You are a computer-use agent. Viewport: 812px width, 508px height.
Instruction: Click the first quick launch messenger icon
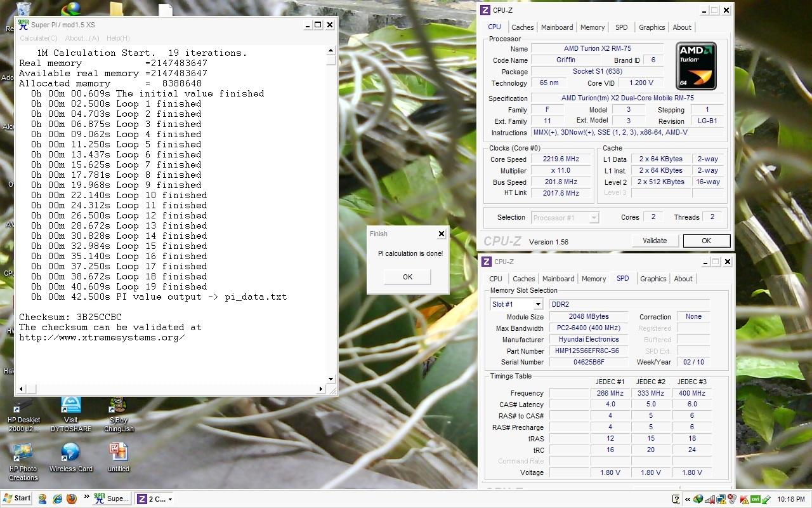click(43, 499)
